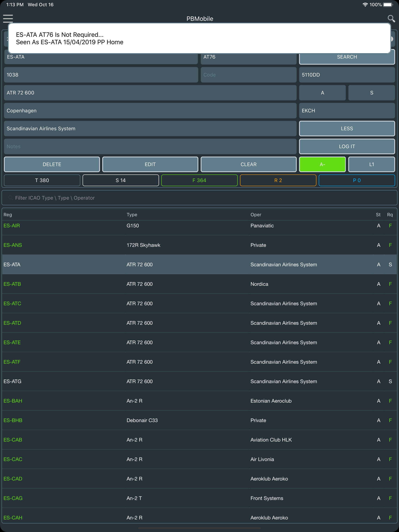This screenshot has height=532, width=399.
Task: Select the T 380 filter tab
Action: pyautogui.click(x=42, y=180)
